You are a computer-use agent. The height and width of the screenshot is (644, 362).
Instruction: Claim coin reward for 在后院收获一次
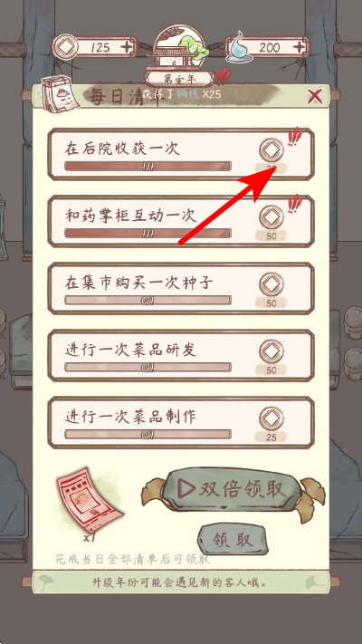(271, 150)
